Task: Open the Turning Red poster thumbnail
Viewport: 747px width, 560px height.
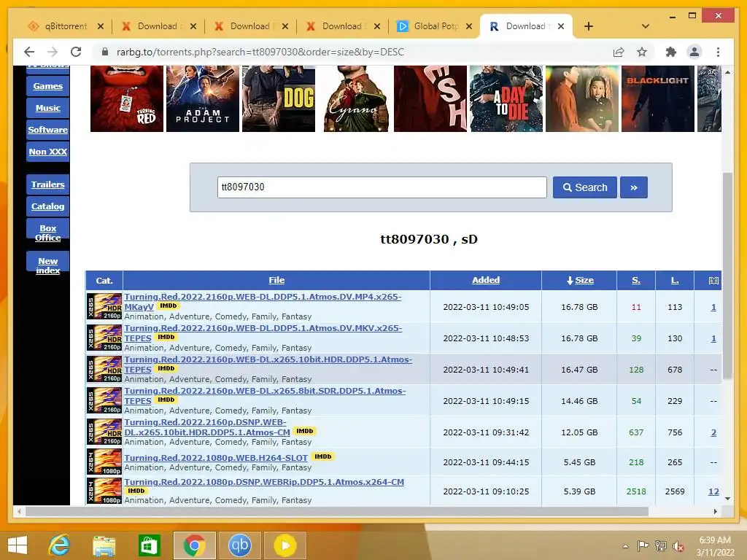Action: coord(127,98)
